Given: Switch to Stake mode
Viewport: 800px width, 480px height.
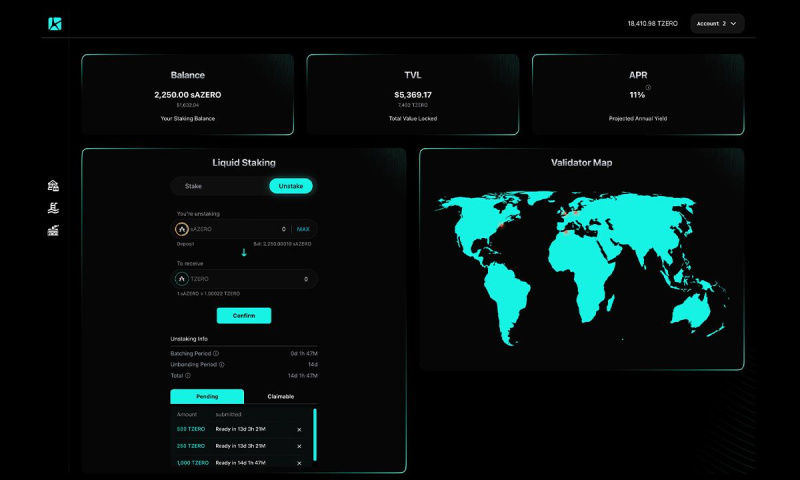Looking at the screenshot, I should (193, 186).
